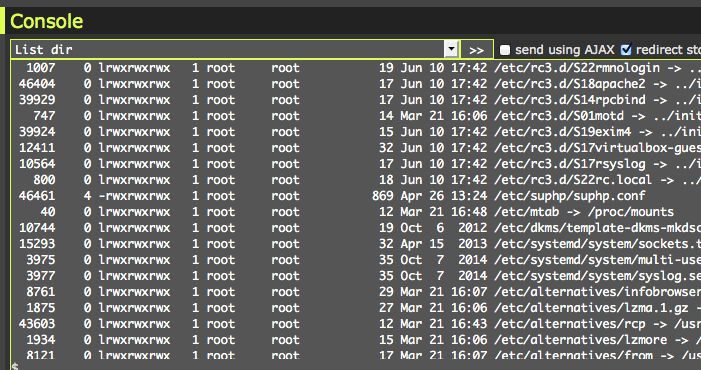Select /etc/dkms/template-dkms-mkdsc entry
This screenshot has width=701, height=370.
pos(597,228)
